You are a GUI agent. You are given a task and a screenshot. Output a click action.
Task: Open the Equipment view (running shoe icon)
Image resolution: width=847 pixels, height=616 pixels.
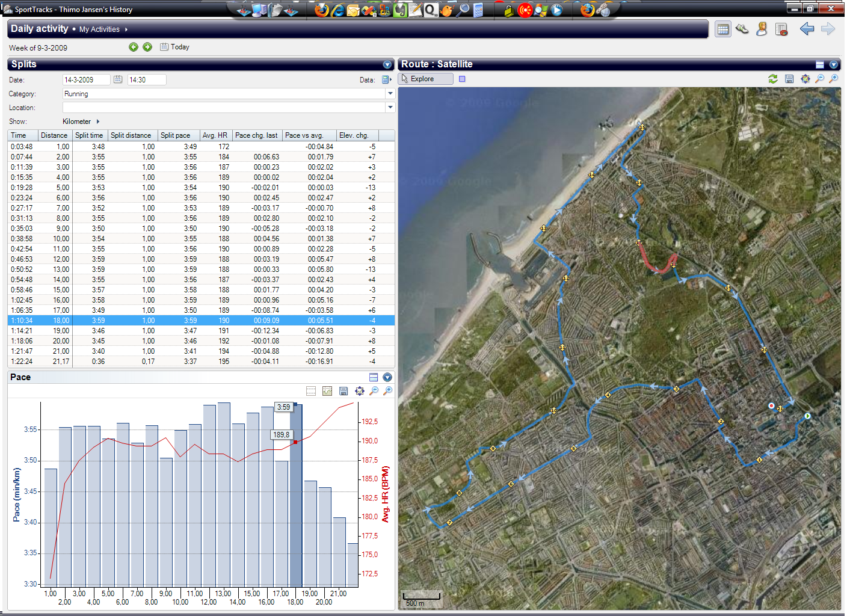point(742,29)
